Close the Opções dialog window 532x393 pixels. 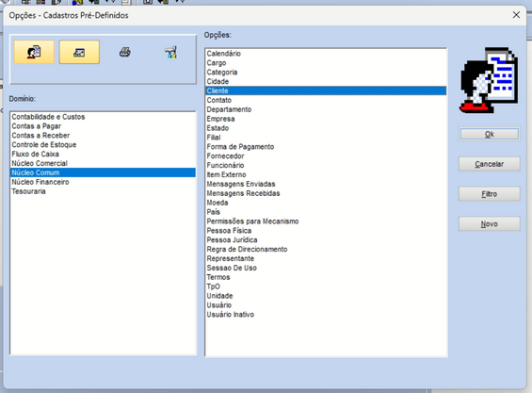coord(516,15)
